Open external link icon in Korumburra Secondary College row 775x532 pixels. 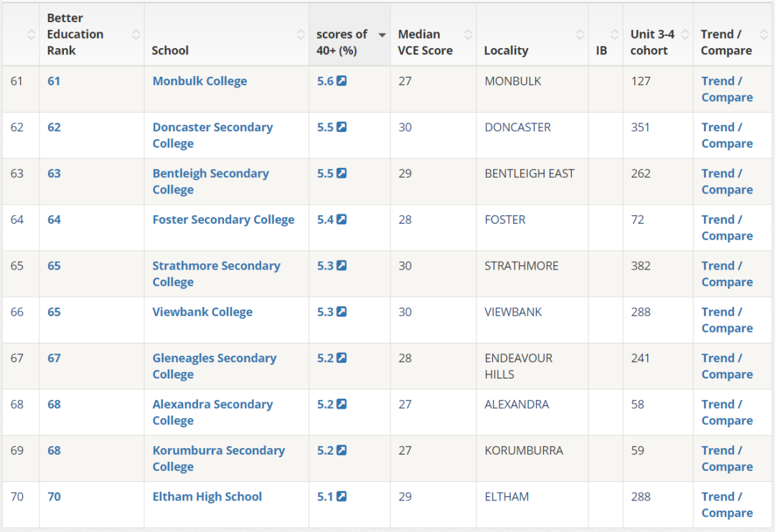[342, 450]
